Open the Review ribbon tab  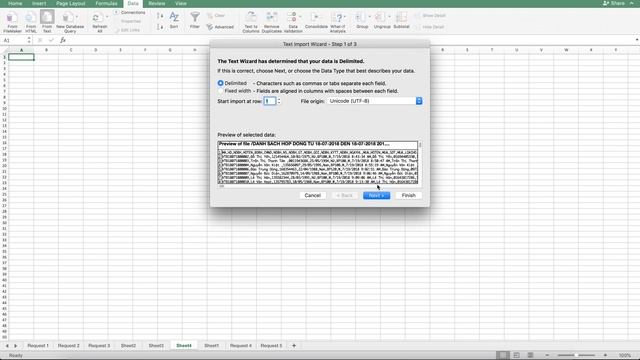tap(157, 3)
